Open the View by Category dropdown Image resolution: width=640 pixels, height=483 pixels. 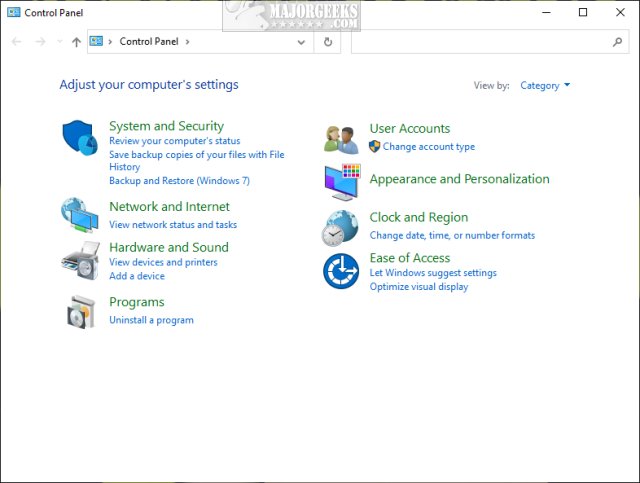[x=545, y=85]
